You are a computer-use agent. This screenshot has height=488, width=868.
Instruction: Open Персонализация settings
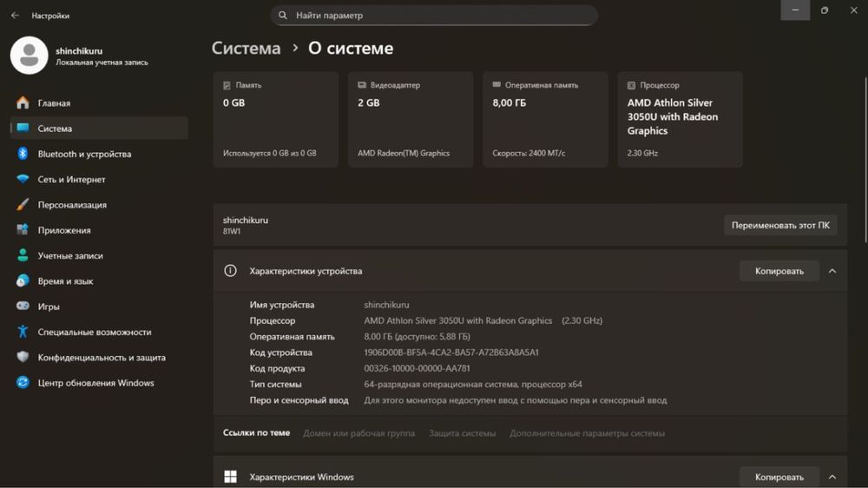pyautogui.click(x=99, y=205)
